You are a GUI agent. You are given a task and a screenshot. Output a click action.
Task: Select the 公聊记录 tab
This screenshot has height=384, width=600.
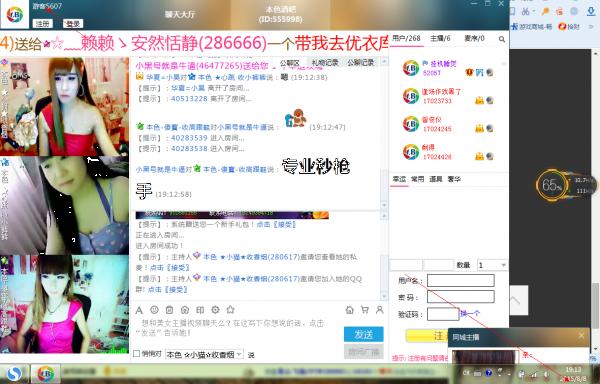[x=361, y=63]
